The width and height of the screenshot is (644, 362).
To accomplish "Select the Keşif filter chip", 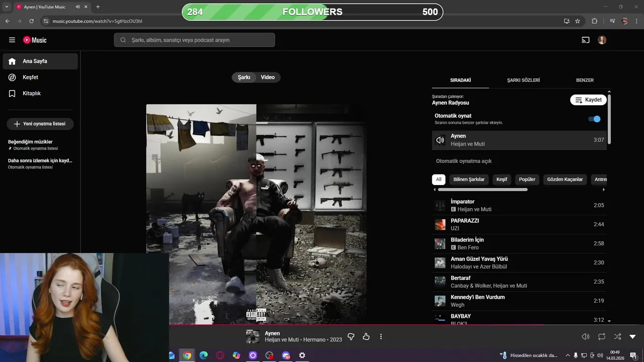I will pyautogui.click(x=502, y=179).
